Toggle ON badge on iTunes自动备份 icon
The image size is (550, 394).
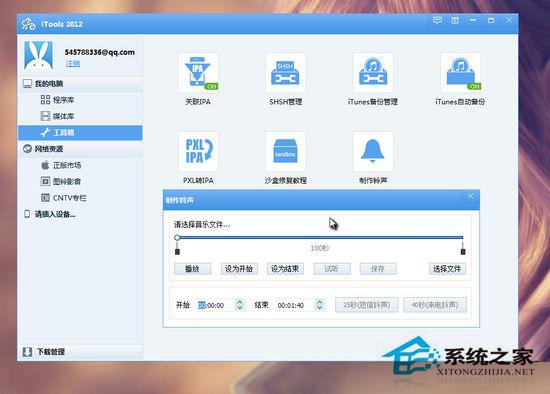click(x=474, y=86)
